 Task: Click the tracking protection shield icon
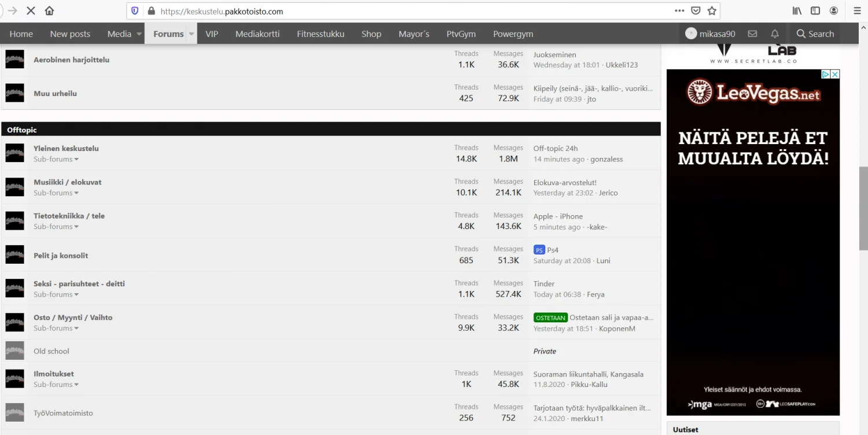tap(135, 11)
